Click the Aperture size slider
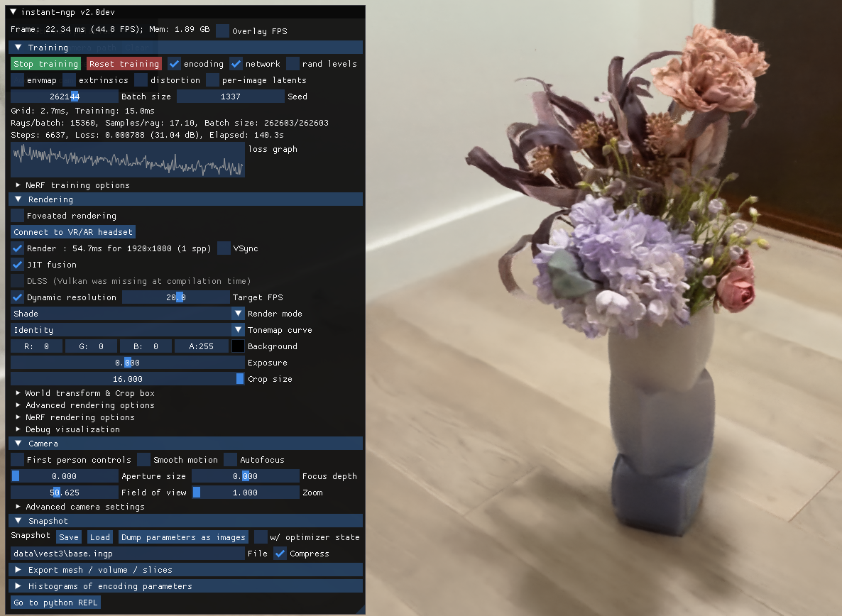 [x=65, y=476]
